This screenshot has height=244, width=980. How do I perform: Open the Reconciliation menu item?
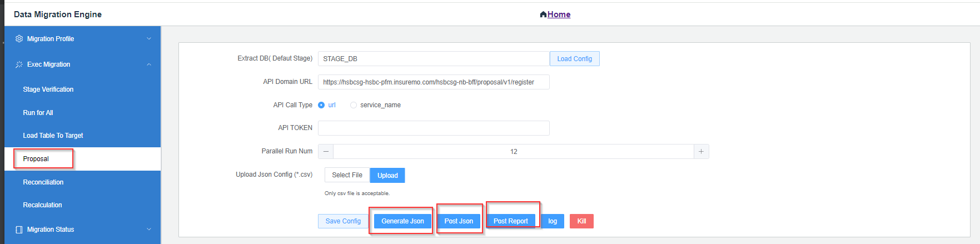[43, 182]
